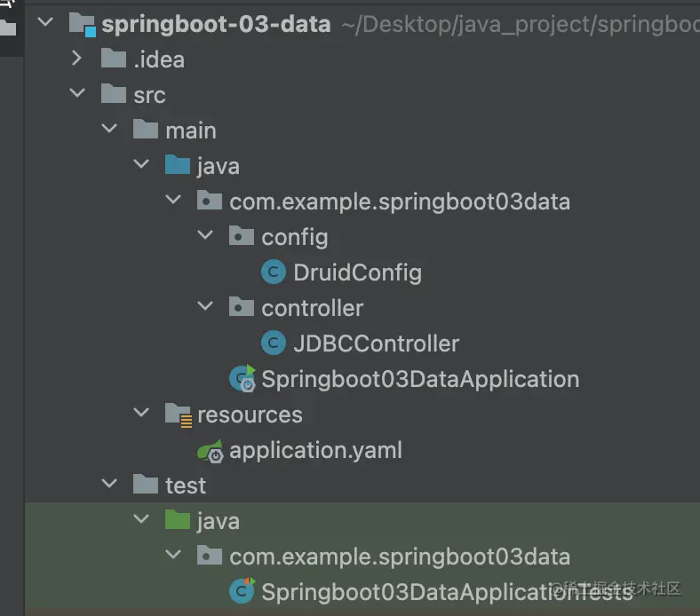Viewport: 700px width, 616px height.
Task: Select the .idea folder label
Action: click(x=159, y=59)
